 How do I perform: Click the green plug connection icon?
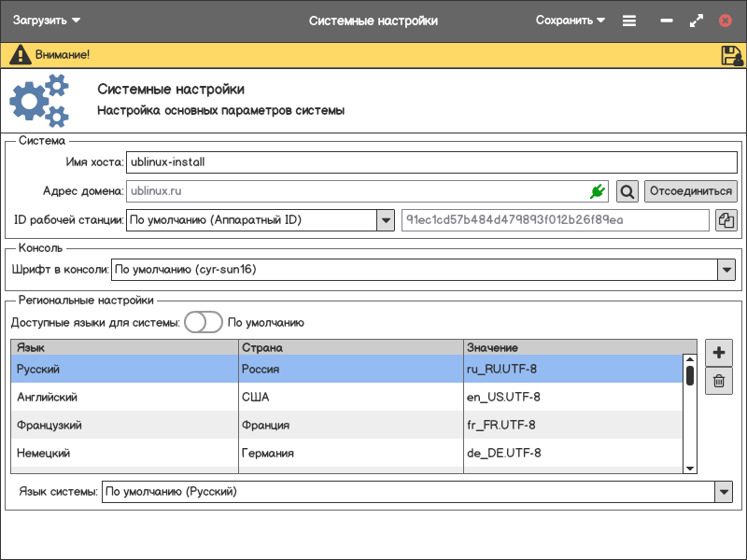pos(598,191)
